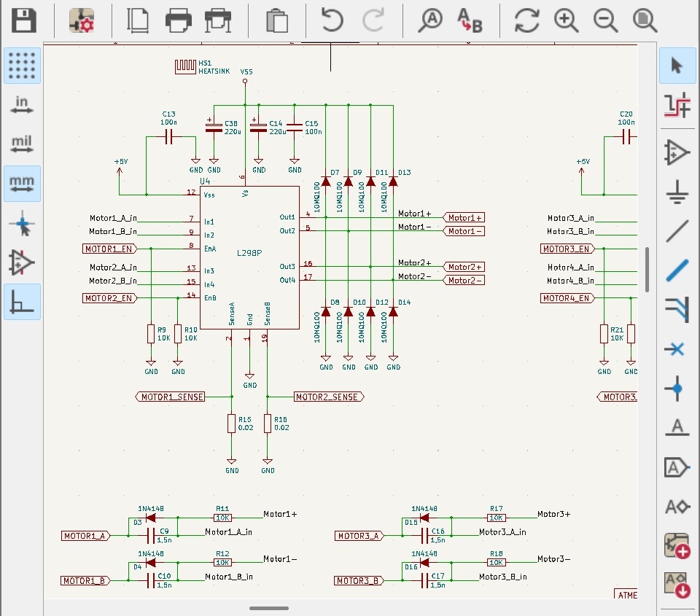
Task: Select the Highlight Net tool
Action: (x=677, y=105)
